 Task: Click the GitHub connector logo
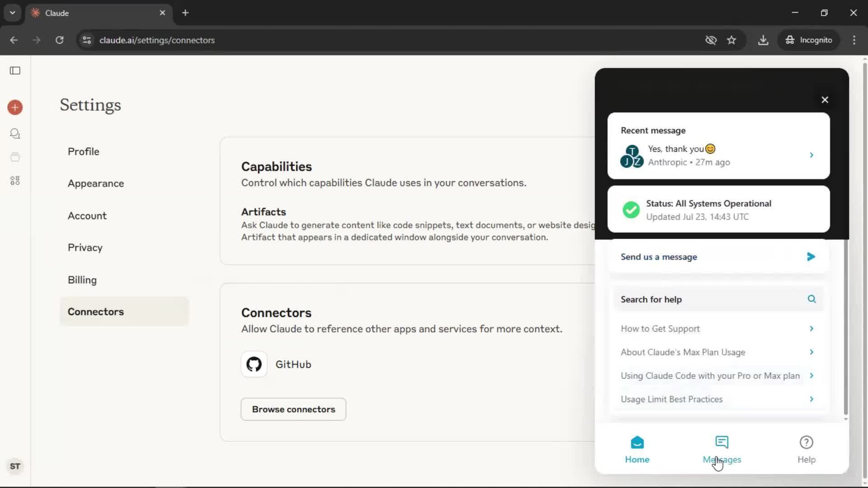pyautogui.click(x=254, y=364)
